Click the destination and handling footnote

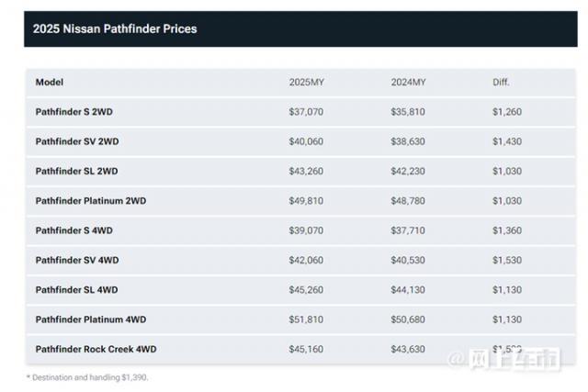[88, 377]
